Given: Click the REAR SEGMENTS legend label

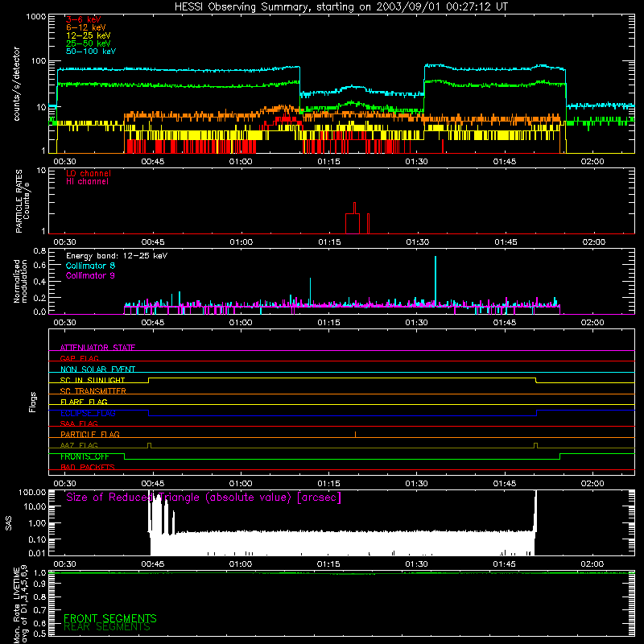Looking at the screenshot, I should [x=107, y=627].
